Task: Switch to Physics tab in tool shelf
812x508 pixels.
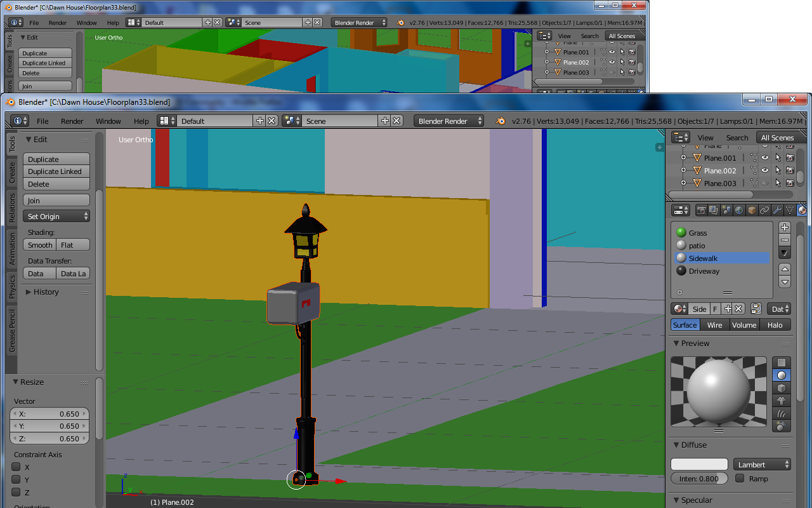Action: [11, 286]
